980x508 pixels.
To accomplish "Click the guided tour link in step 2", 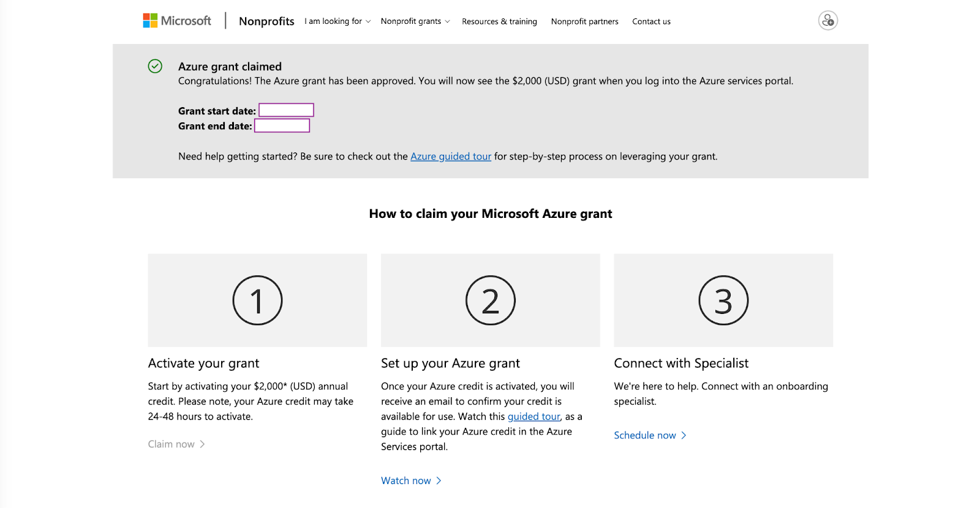I will click(533, 417).
